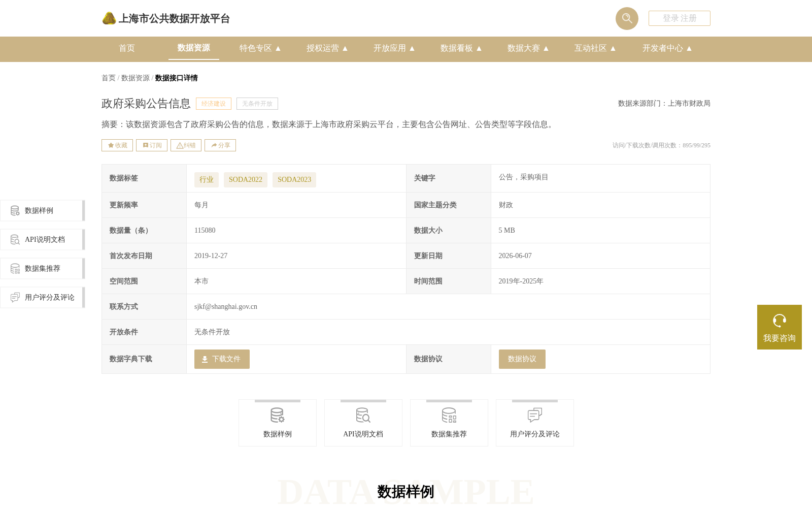The width and height of the screenshot is (812, 508).
Task: Click the 用户评分及评论 card below the table
Action: click(x=535, y=423)
